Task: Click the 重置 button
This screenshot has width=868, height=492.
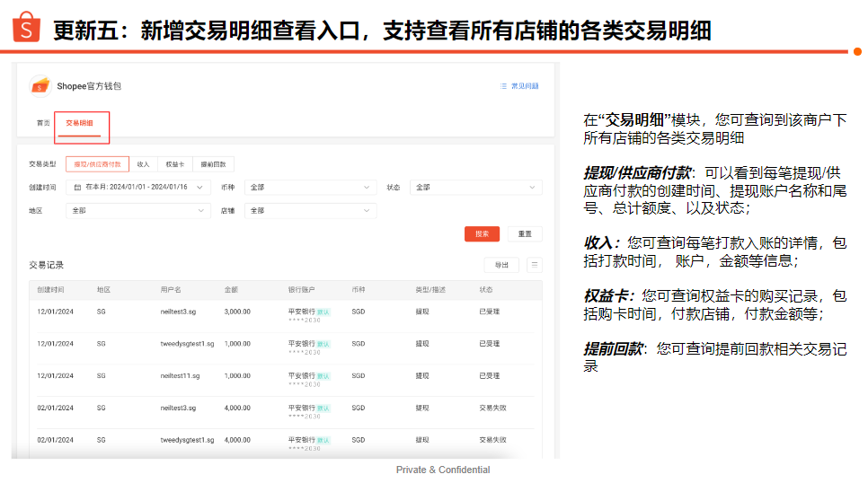Action: (525, 233)
